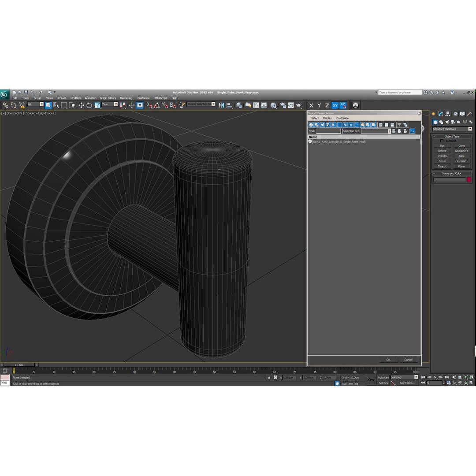476x476 pixels.
Task: Toggle the Auto Key button
Action: pos(383,377)
